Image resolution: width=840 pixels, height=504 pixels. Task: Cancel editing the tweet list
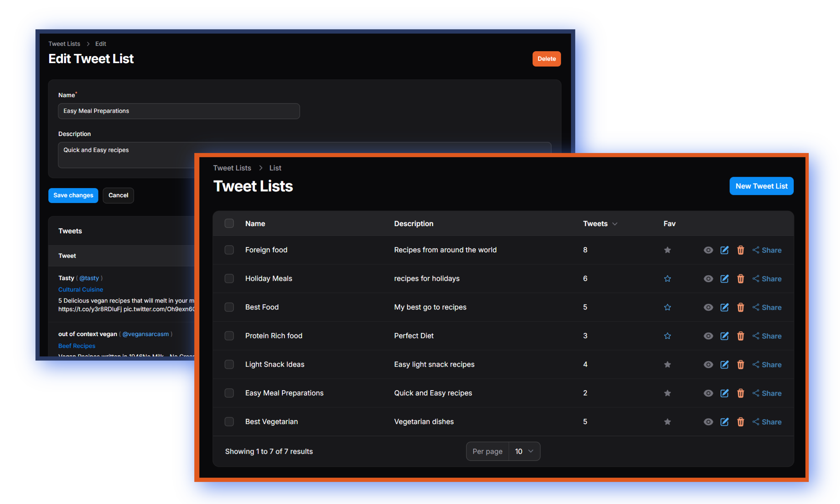[118, 195]
